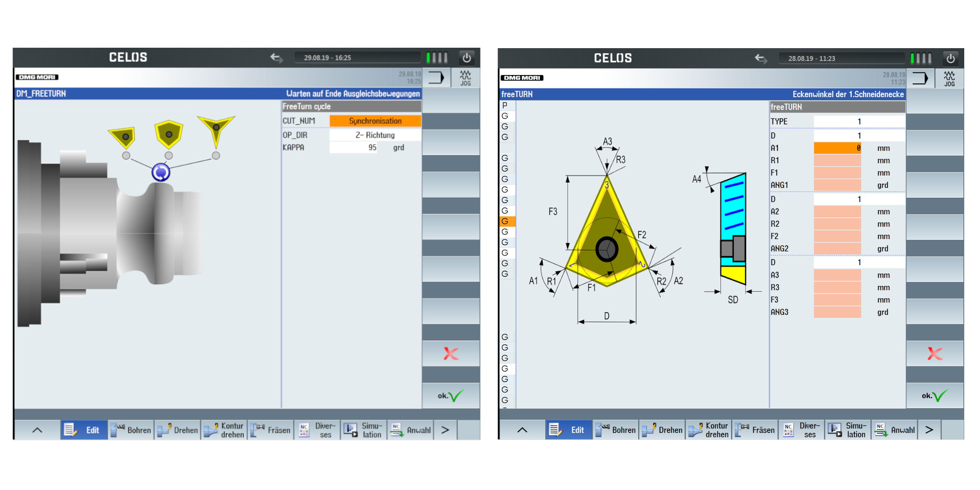Open Drehen softkey in left window
980x490 pixels.
pos(177,430)
